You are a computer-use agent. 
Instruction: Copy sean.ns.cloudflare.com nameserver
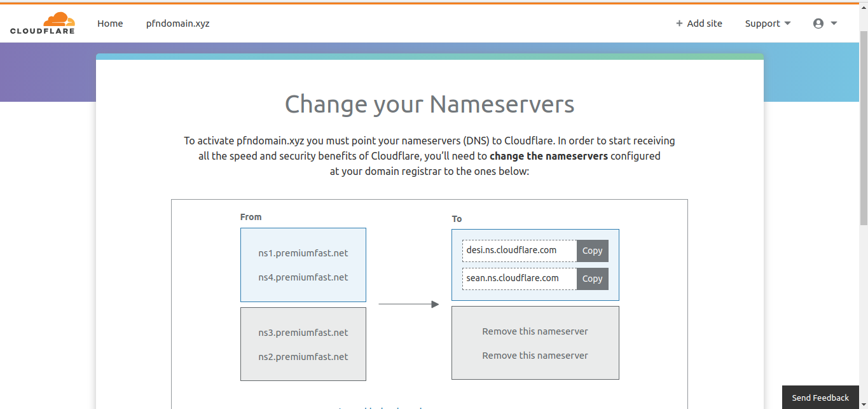click(x=592, y=279)
